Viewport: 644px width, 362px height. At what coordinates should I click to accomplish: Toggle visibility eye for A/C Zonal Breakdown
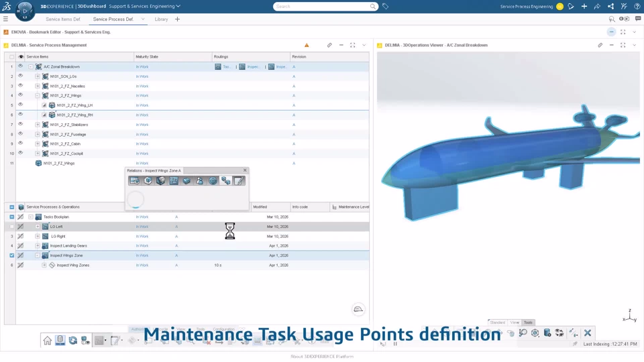click(20, 66)
